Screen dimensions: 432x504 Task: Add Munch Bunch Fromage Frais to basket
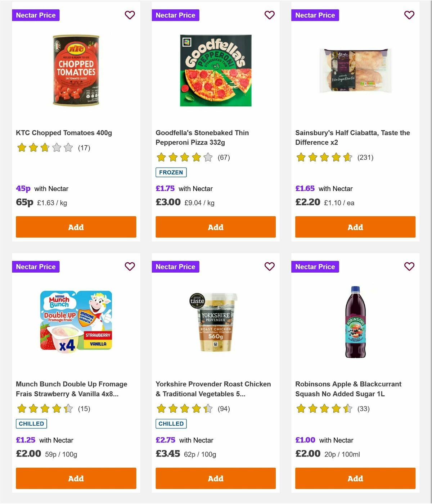[x=76, y=478]
